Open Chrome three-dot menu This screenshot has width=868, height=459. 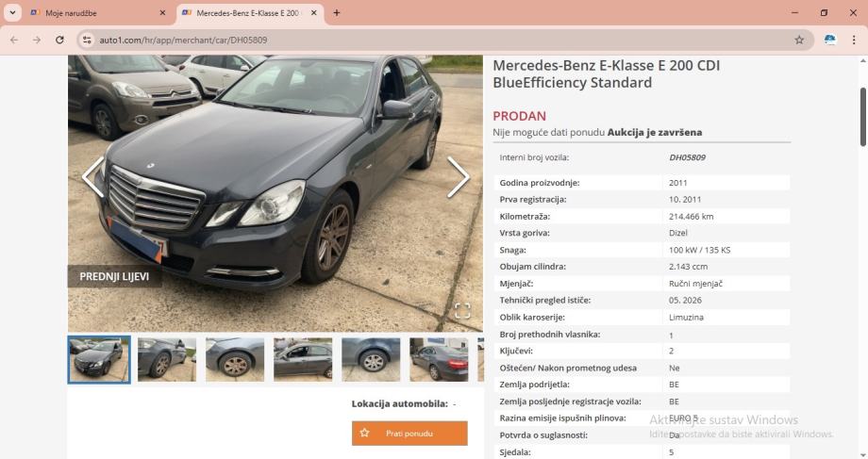[853, 40]
